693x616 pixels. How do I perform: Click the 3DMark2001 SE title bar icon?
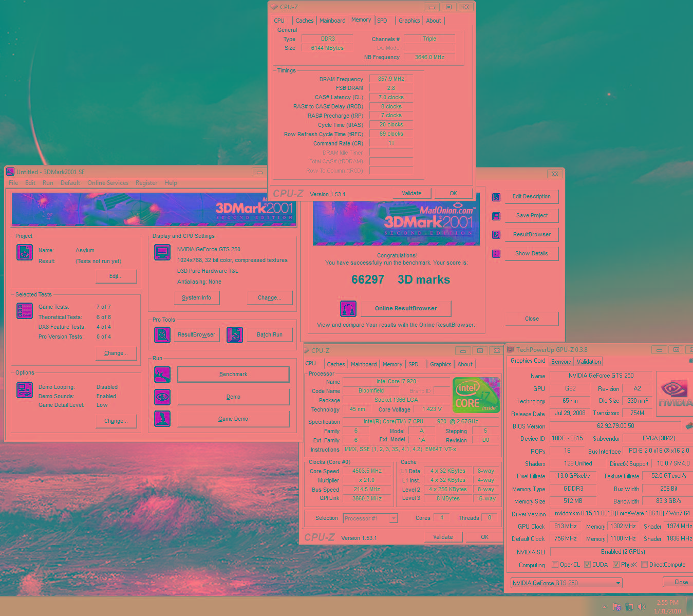click(10, 172)
